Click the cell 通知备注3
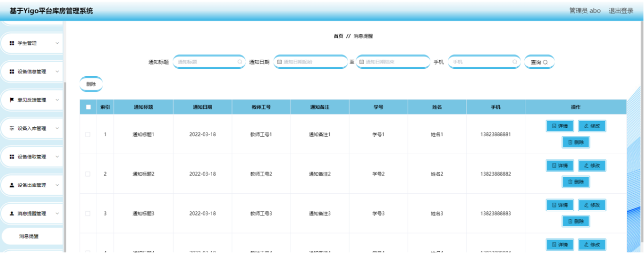 [x=320, y=213]
